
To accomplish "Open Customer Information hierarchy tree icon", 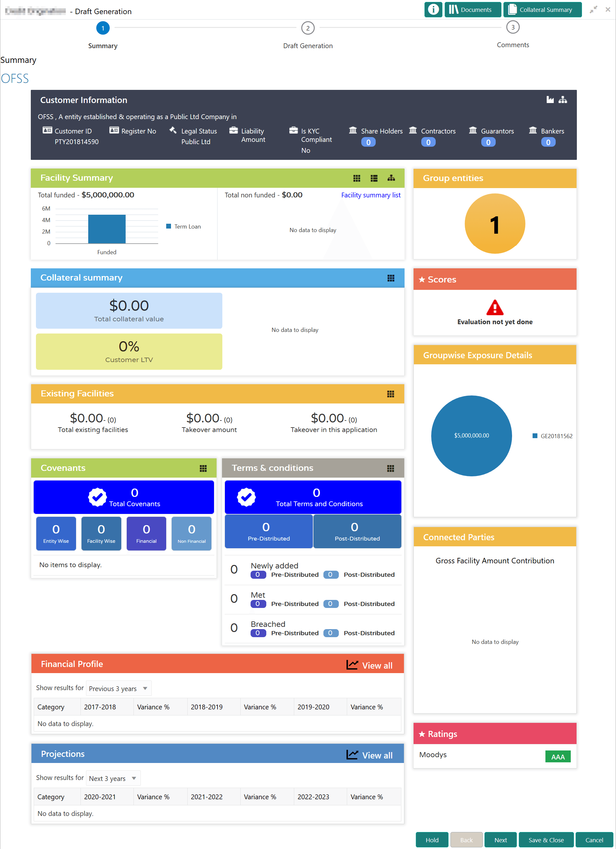I will [562, 100].
